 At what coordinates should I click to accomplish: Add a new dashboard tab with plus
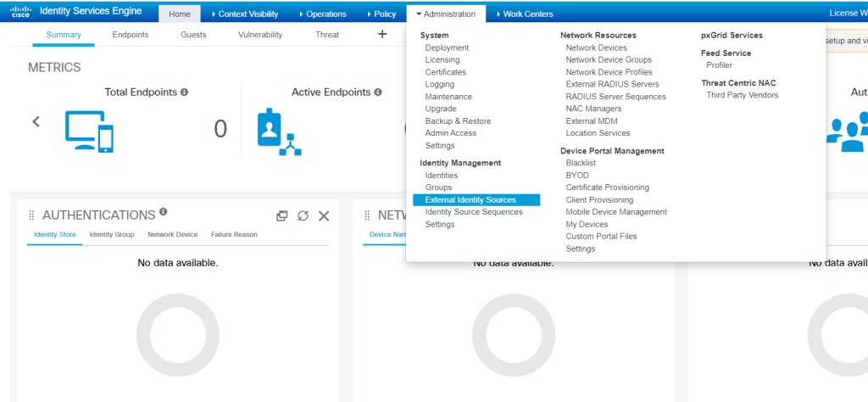[382, 34]
